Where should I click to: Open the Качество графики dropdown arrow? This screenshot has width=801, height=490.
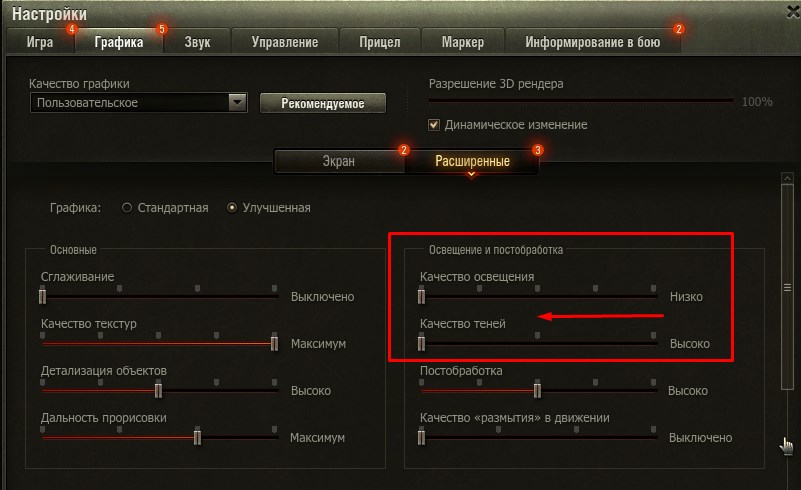(x=238, y=103)
